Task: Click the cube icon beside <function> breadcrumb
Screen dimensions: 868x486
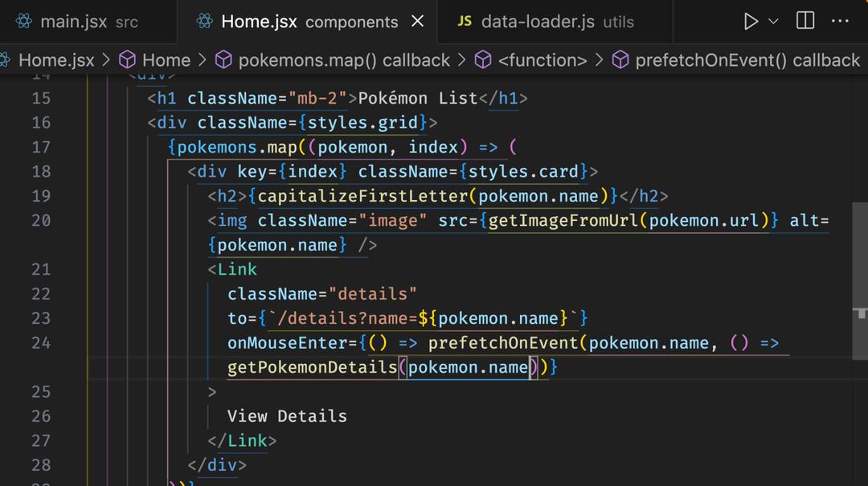Action: [483, 59]
